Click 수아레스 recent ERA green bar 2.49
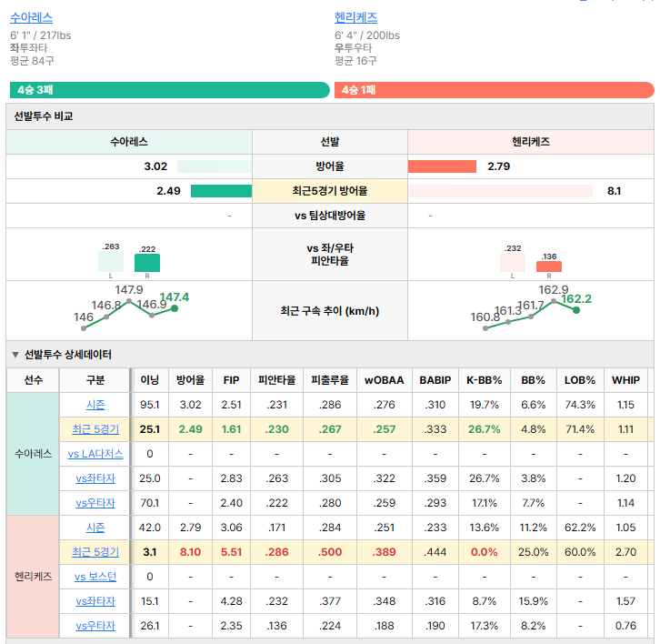 coord(222,191)
